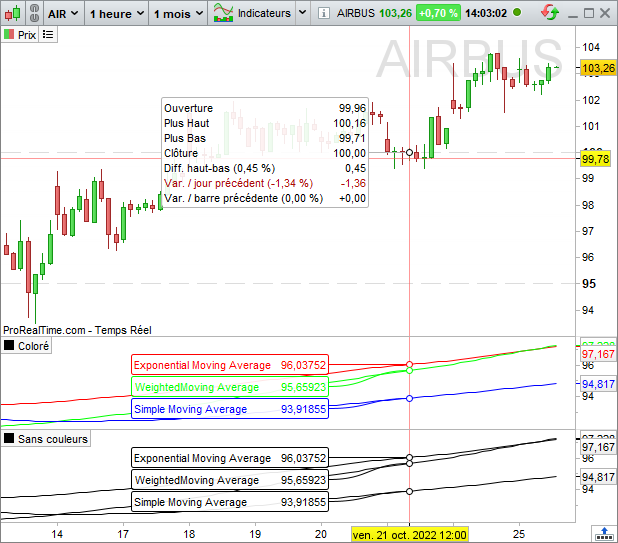The width and height of the screenshot is (618, 543).
Task: Click the info icon beside AIRBUS
Action: pos(324,13)
